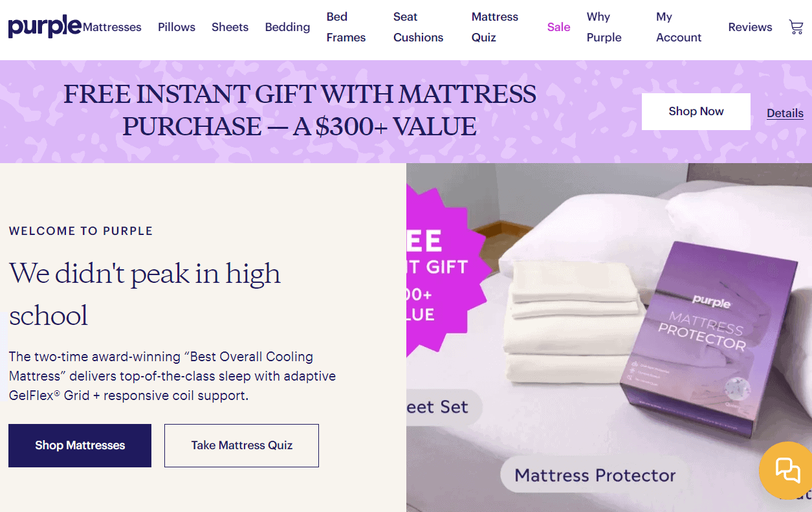This screenshot has width=812, height=512.
Task: Open the Mattresses menu
Action: 112,27
